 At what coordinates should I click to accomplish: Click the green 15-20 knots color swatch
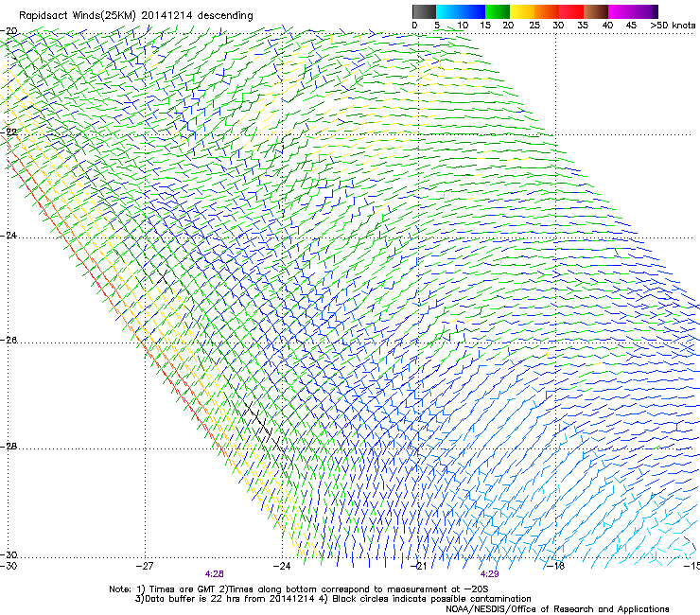pos(498,11)
